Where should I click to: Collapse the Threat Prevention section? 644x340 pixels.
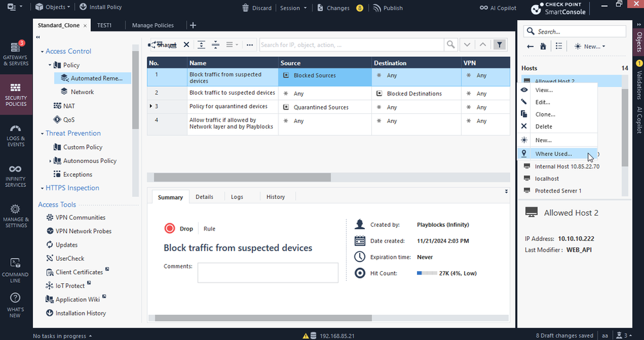click(42, 134)
